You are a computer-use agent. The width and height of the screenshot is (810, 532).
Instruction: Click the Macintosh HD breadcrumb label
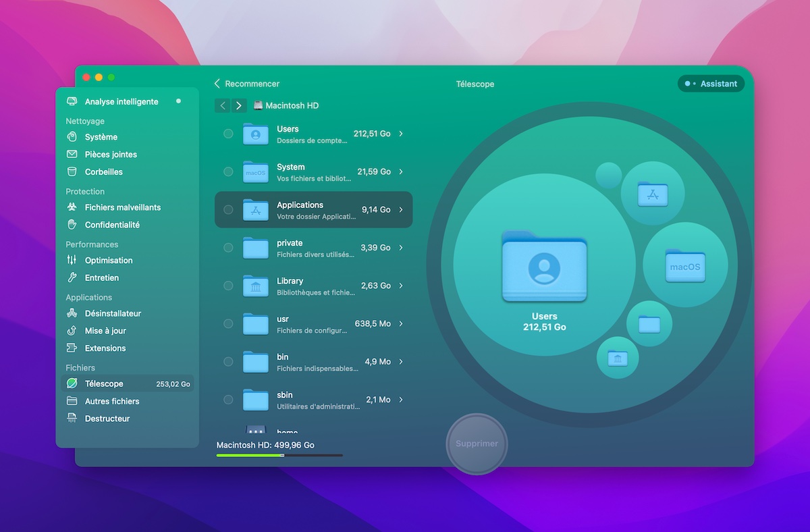click(292, 105)
